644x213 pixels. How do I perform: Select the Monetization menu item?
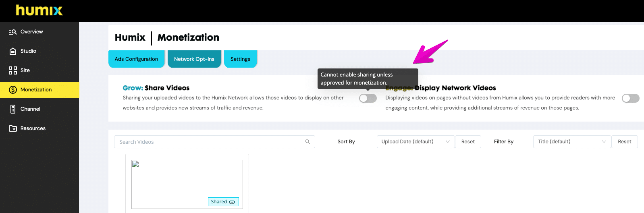click(x=39, y=90)
